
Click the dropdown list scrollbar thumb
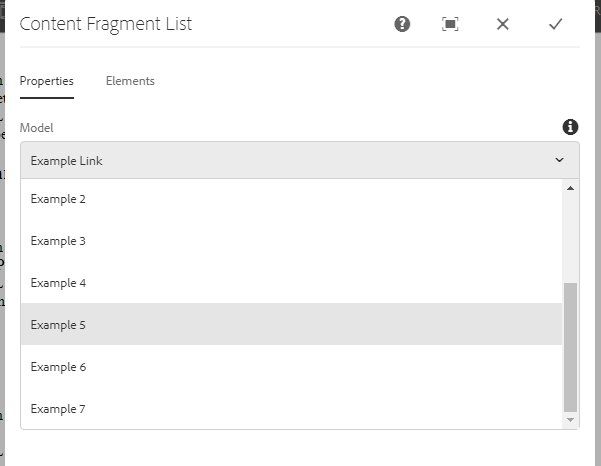coord(570,347)
